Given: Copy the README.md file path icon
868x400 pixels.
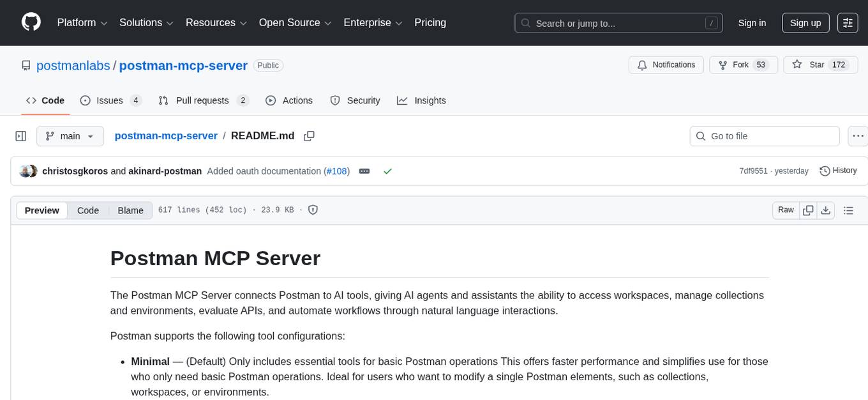Looking at the screenshot, I should click(x=309, y=136).
